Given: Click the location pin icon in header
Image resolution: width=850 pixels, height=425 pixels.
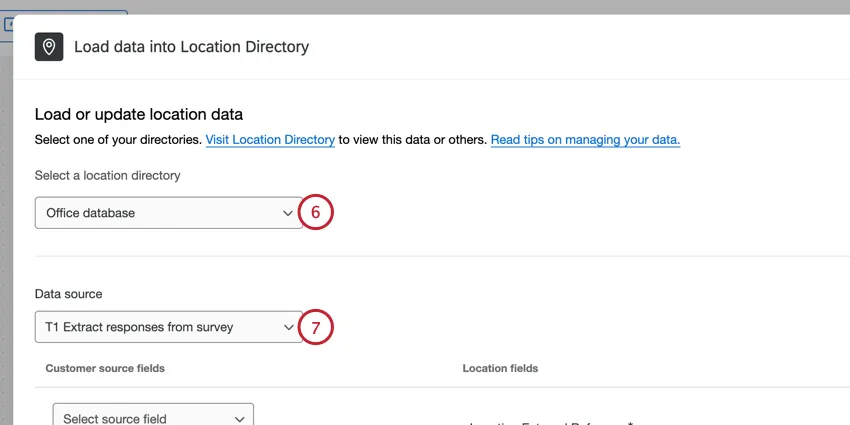Looking at the screenshot, I should 49,47.
